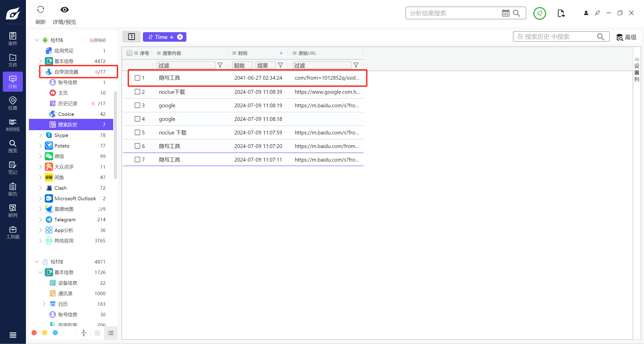This screenshot has height=344, width=644.
Task: Check the checkbox for row 2
Action: (x=137, y=92)
